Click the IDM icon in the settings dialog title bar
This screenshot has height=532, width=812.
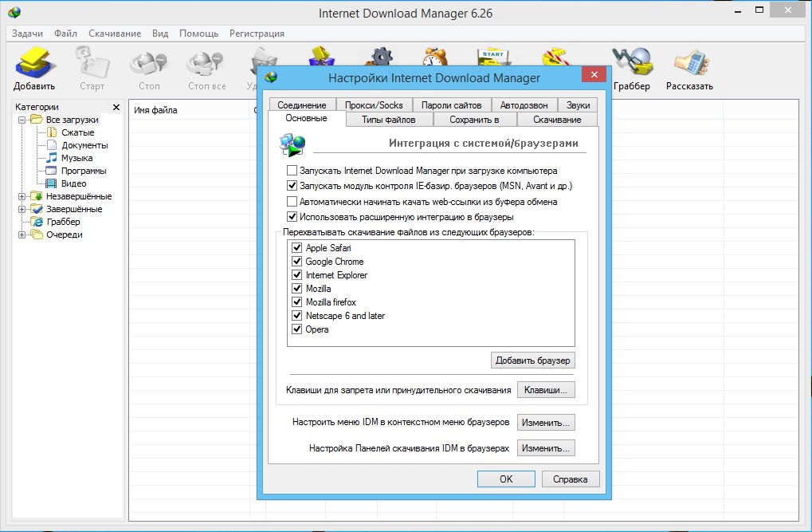[x=271, y=78]
